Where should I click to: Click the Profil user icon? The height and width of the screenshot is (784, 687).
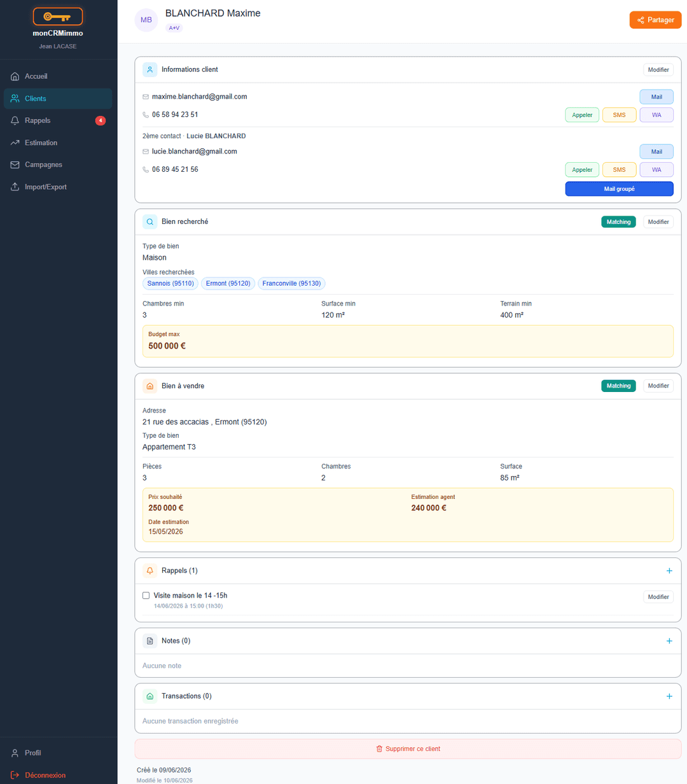point(15,753)
